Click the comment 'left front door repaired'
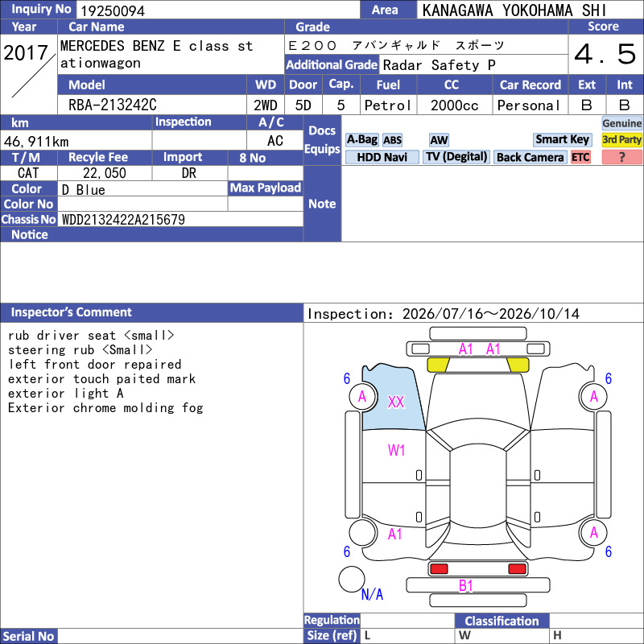The image size is (644, 644). tap(94, 364)
